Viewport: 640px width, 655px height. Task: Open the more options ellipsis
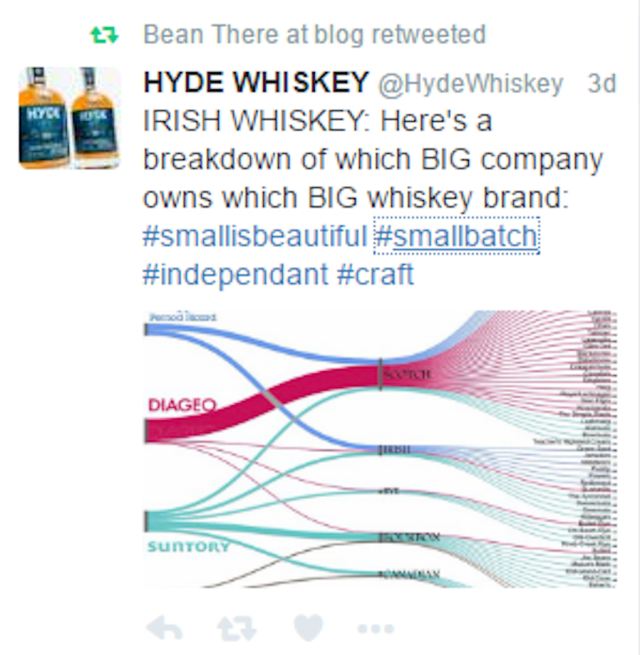click(x=376, y=628)
